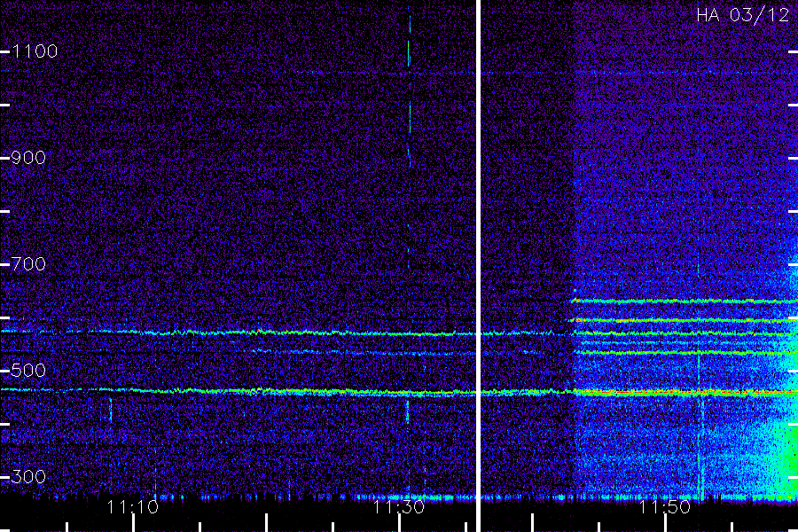Click the 11:10 time axis label
This screenshot has height=532, width=798.
(133, 507)
